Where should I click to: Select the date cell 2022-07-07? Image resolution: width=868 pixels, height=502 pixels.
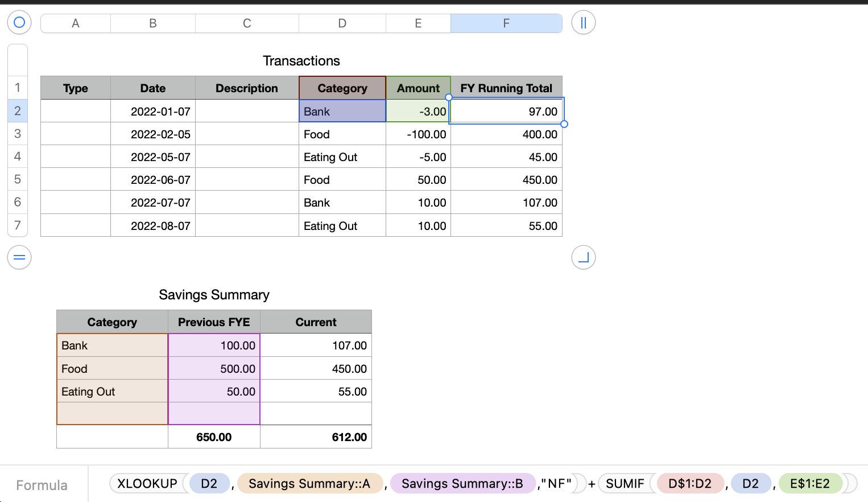(x=153, y=202)
